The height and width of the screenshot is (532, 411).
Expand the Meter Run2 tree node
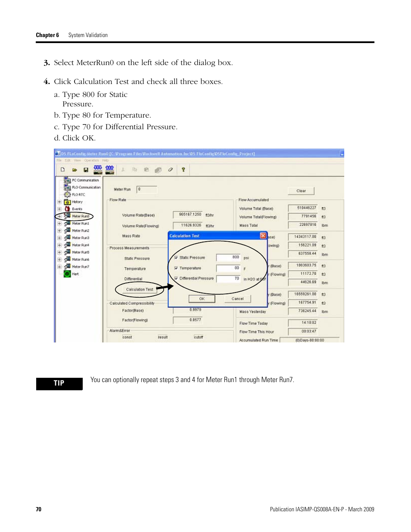coord(59,230)
